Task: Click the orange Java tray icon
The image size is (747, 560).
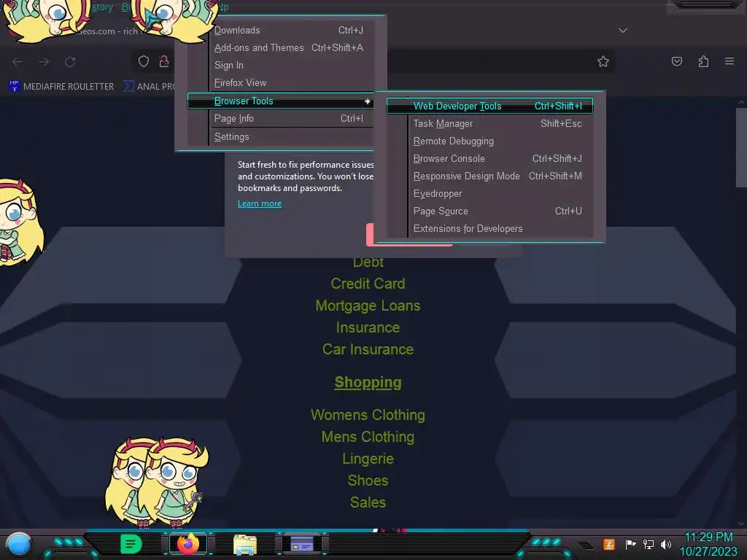Action: coord(609,544)
